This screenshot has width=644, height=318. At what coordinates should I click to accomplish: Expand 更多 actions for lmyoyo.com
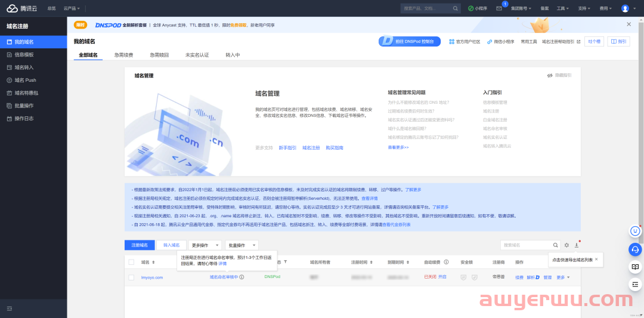[563, 277]
